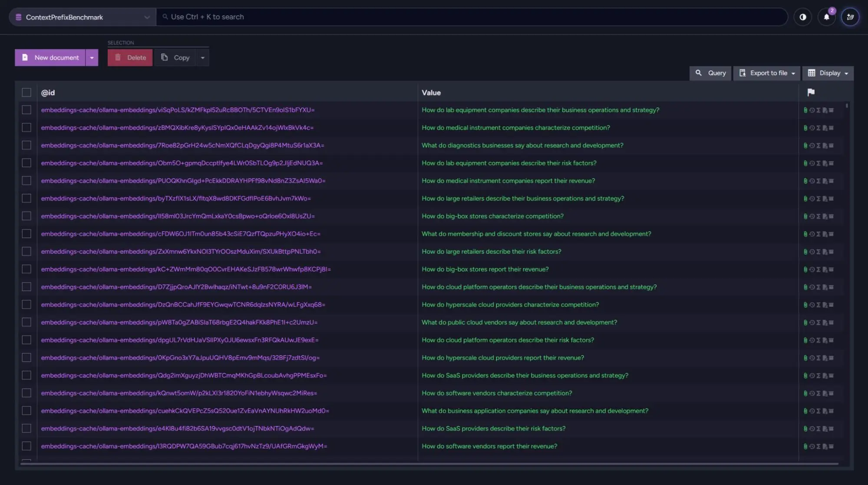Click the Copy button

[175, 57]
